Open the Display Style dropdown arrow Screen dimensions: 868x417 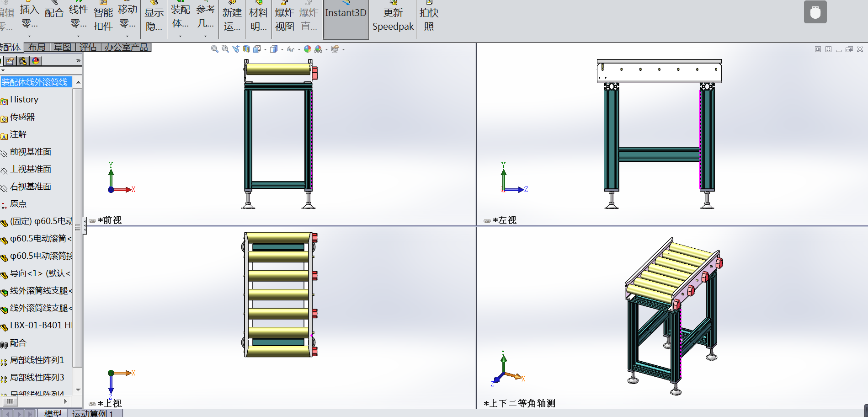point(282,49)
